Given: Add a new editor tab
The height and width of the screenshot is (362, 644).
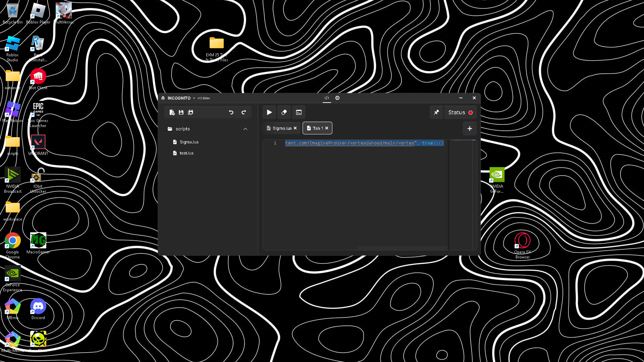Looking at the screenshot, I should pyautogui.click(x=470, y=129).
